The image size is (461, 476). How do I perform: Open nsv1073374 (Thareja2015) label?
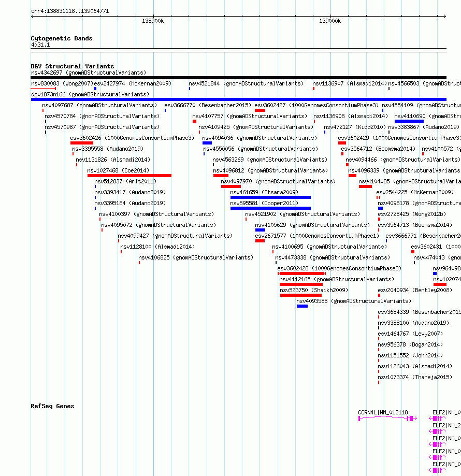click(415, 378)
